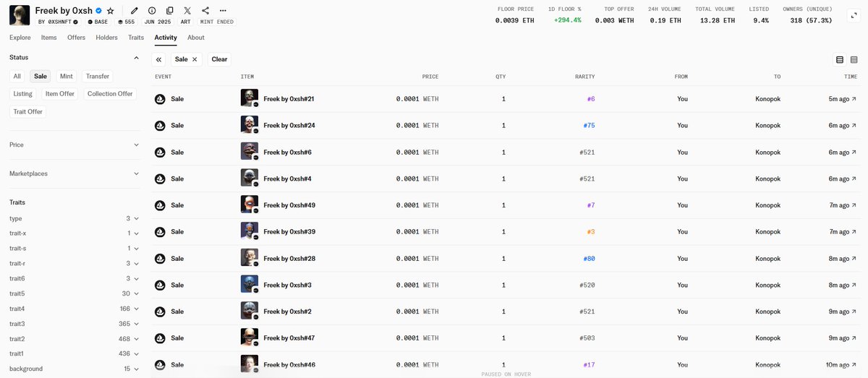Open the About tab
This screenshot has width=868, height=378.
196,38
